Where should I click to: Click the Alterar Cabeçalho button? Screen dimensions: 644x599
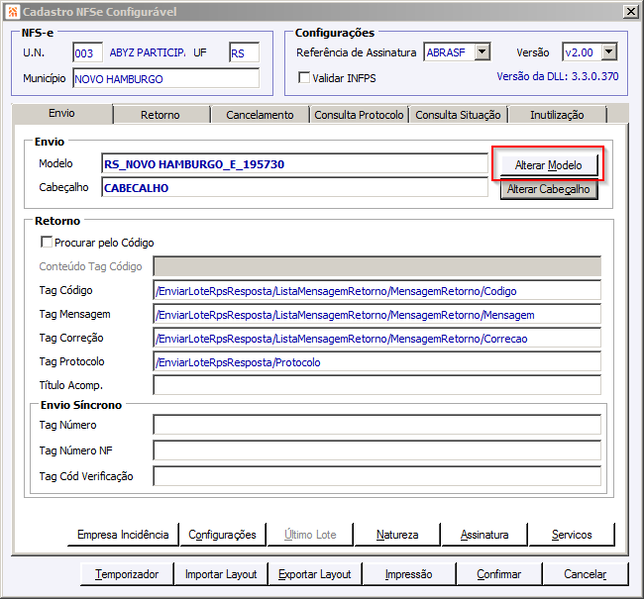click(x=548, y=189)
